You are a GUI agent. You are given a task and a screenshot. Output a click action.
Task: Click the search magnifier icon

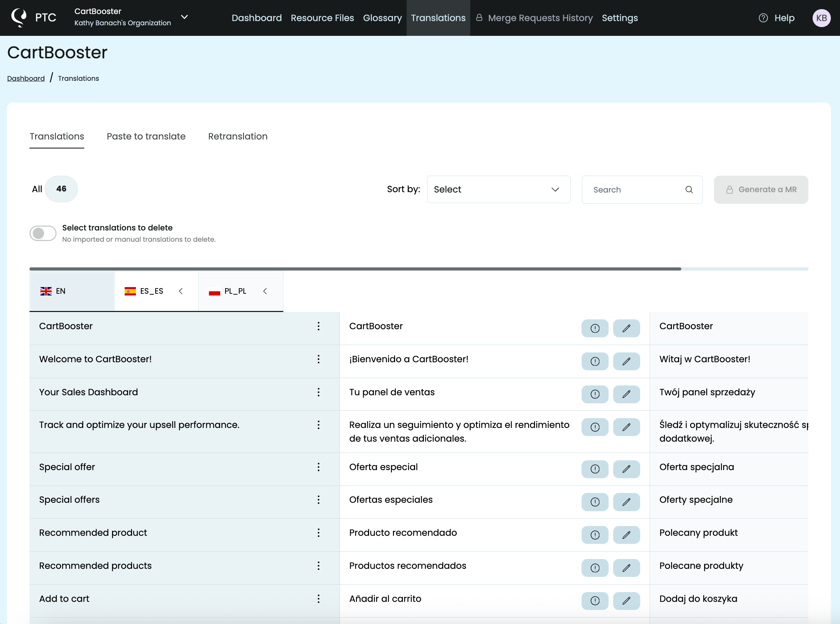(689, 190)
